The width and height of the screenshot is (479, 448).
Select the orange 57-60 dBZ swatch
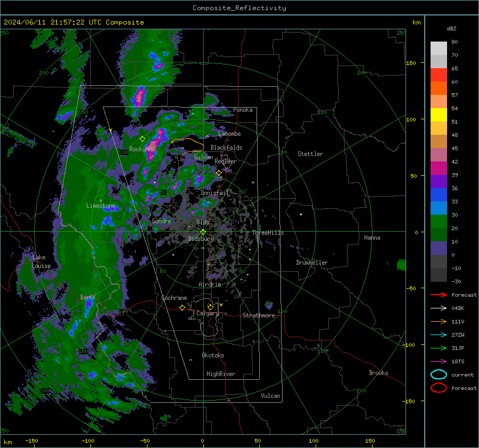(x=439, y=88)
